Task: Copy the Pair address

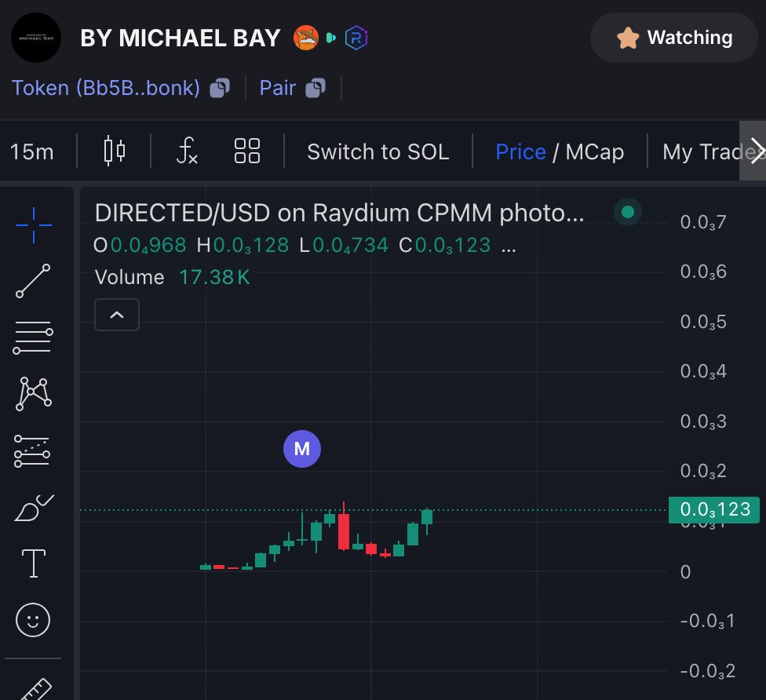Action: coord(315,89)
